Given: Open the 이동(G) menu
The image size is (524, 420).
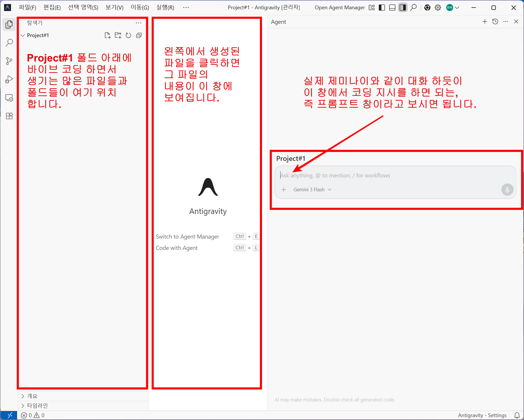Looking at the screenshot, I should (140, 8).
